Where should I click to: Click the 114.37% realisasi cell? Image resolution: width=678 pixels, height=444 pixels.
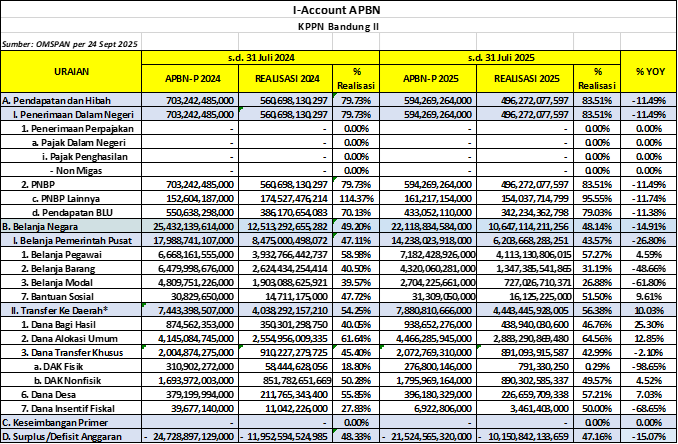click(354, 199)
